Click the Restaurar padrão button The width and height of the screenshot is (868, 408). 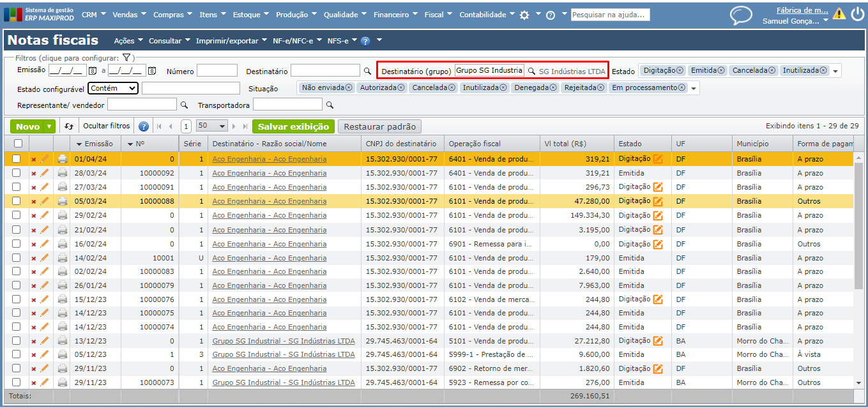point(379,126)
